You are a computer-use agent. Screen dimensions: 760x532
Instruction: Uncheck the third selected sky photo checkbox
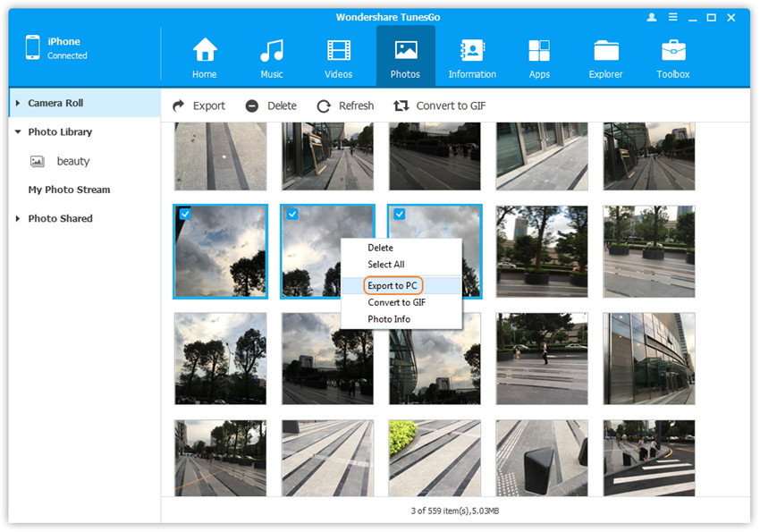[399, 215]
